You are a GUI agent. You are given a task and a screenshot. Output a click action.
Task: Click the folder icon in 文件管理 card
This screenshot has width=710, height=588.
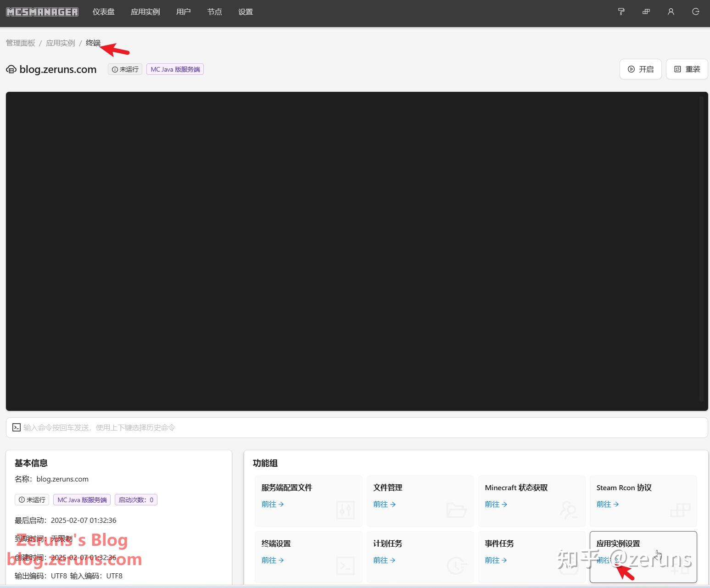click(456, 510)
